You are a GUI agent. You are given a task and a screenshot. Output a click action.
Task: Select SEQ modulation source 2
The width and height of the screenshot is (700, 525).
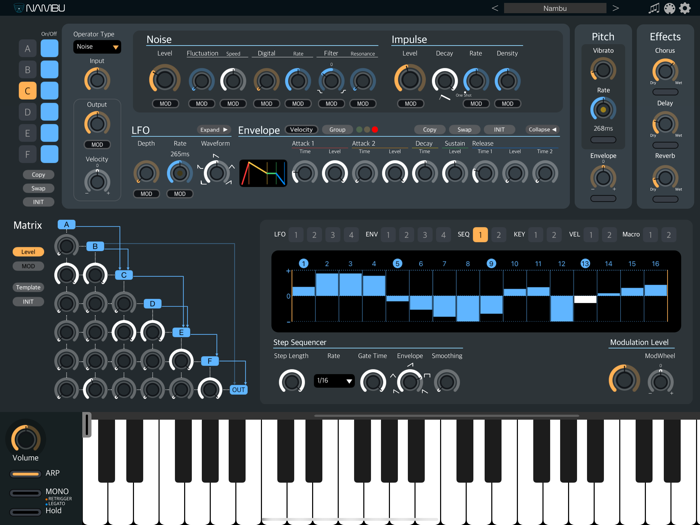(499, 235)
